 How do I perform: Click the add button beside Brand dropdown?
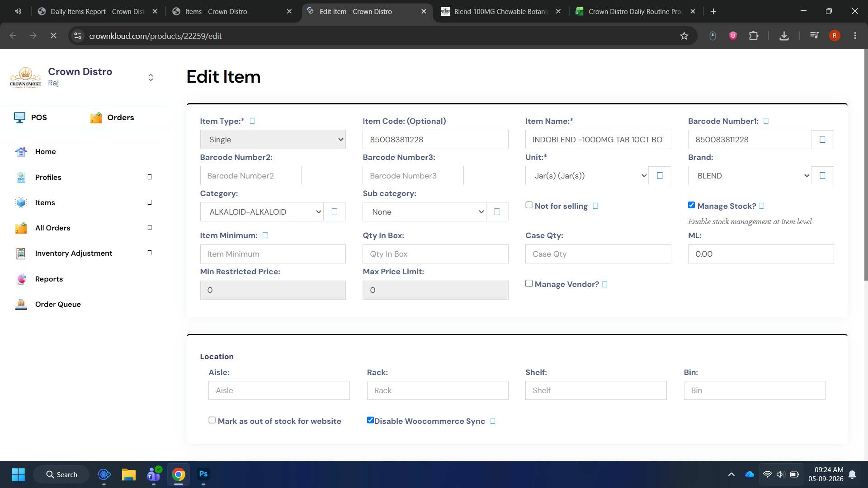pyautogui.click(x=822, y=176)
